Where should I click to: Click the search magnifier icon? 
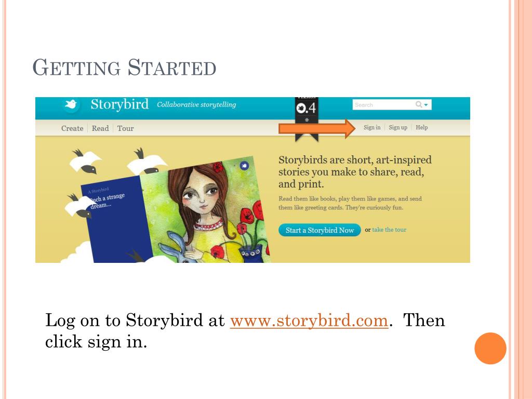click(419, 104)
